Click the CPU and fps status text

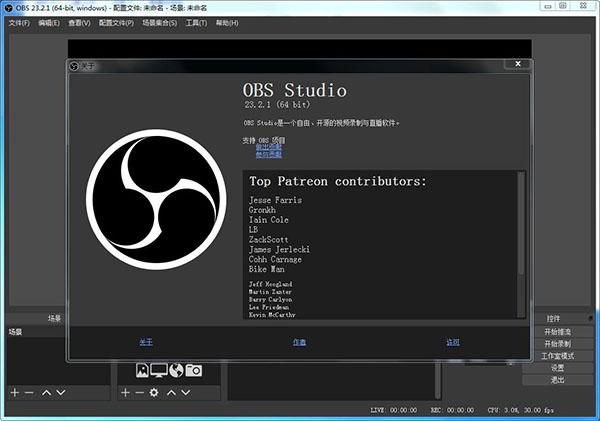[521, 410]
